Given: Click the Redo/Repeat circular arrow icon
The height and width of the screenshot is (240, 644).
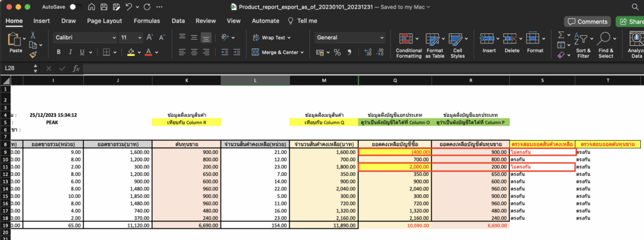Looking at the screenshot, I should [147, 7].
